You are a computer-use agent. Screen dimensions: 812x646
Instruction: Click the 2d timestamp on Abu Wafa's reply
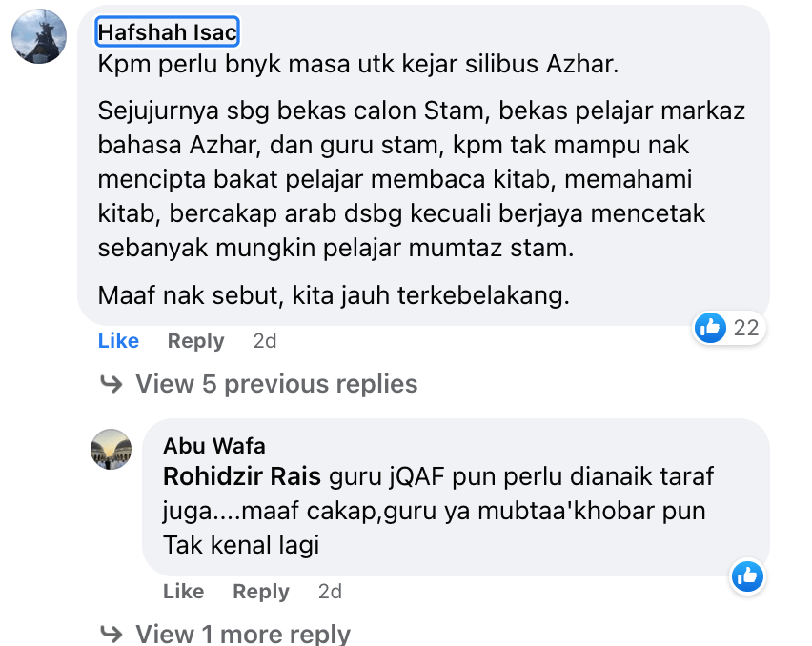(x=330, y=591)
